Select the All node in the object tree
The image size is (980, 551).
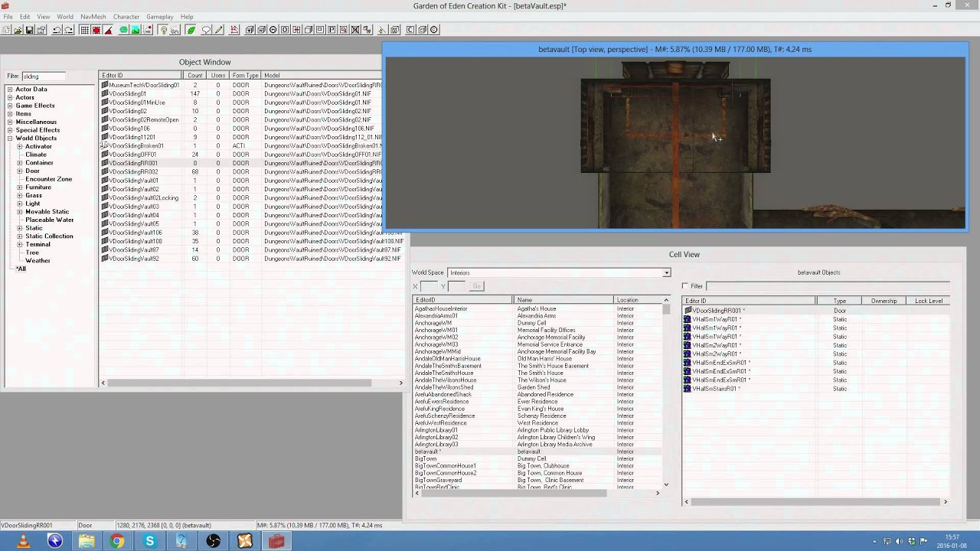[21, 269]
